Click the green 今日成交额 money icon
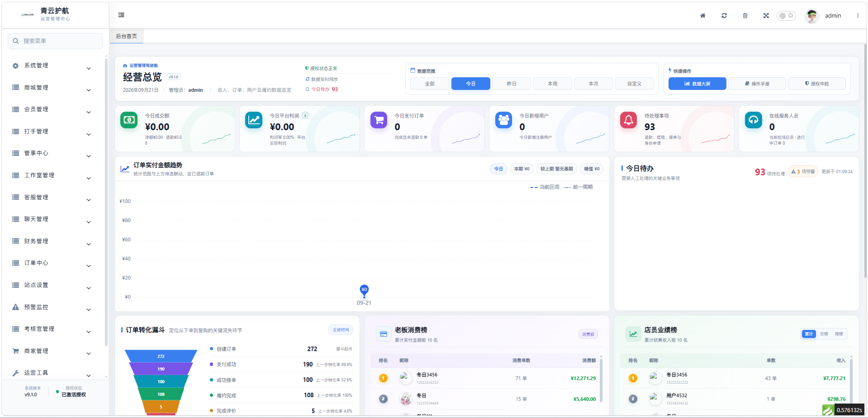 click(129, 120)
